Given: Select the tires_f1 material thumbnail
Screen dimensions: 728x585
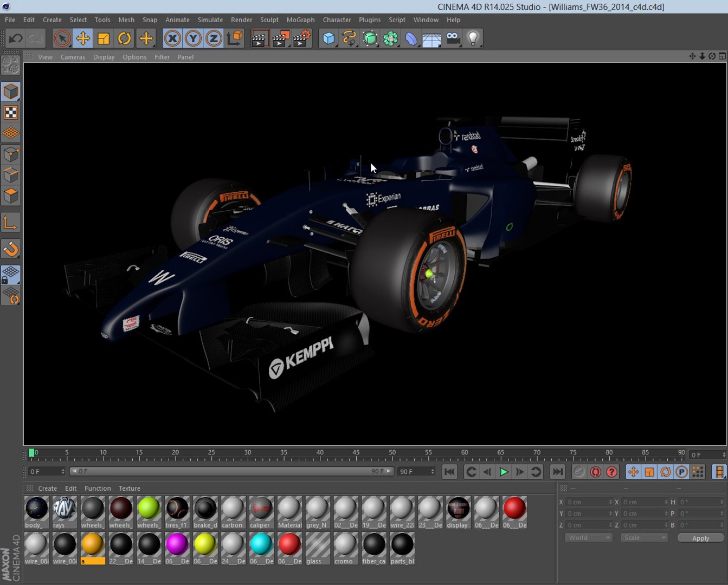Looking at the screenshot, I should point(177,512).
